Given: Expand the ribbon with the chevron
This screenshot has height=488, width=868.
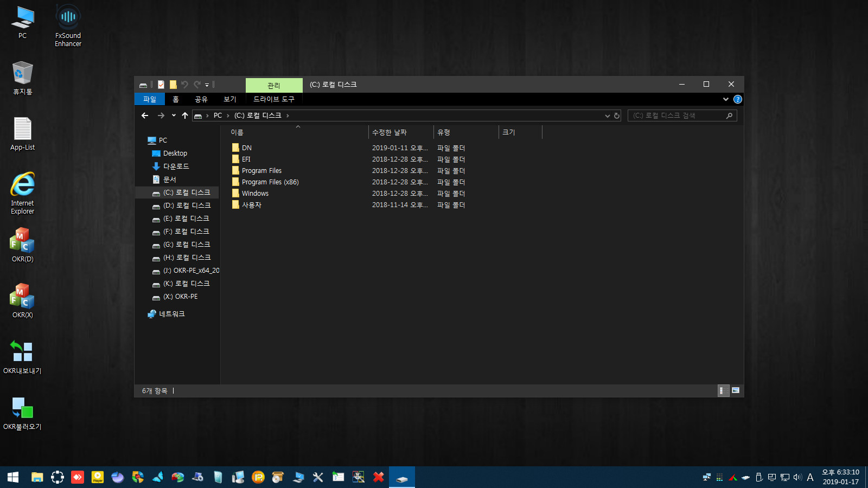Looking at the screenshot, I should 726,99.
